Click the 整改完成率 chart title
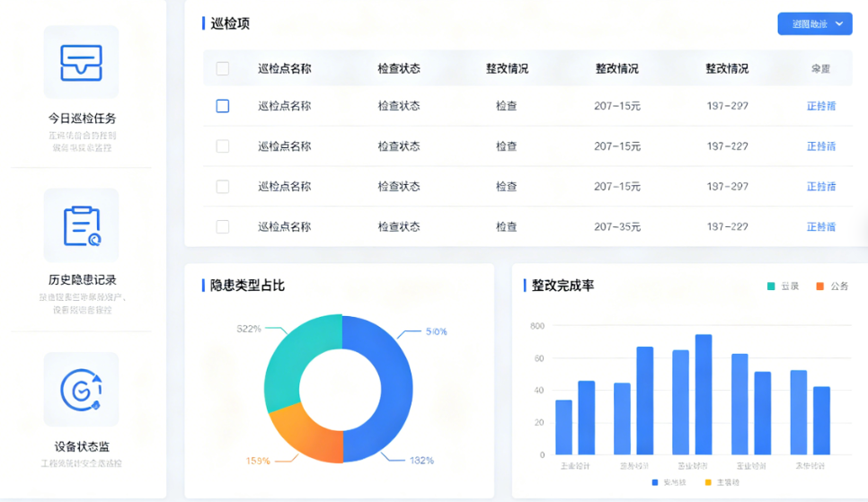868x502 pixels. (563, 285)
